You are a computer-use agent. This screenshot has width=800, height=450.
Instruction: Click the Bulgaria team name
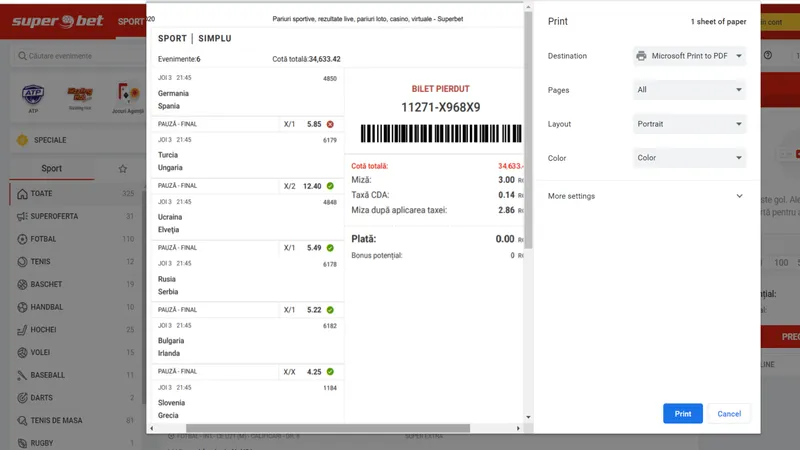coord(171,341)
